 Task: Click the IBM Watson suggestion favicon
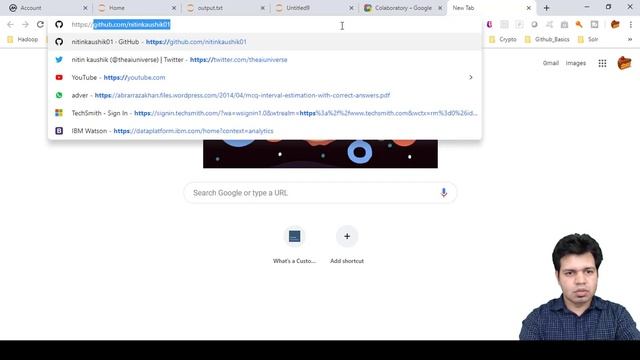pos(59,131)
